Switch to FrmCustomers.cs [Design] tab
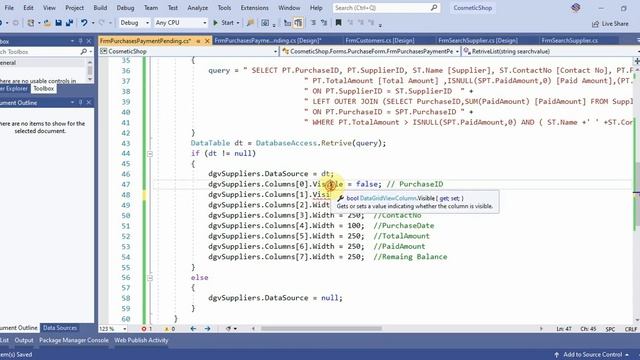Image resolution: width=640 pixels, height=360 pixels. click(380, 40)
